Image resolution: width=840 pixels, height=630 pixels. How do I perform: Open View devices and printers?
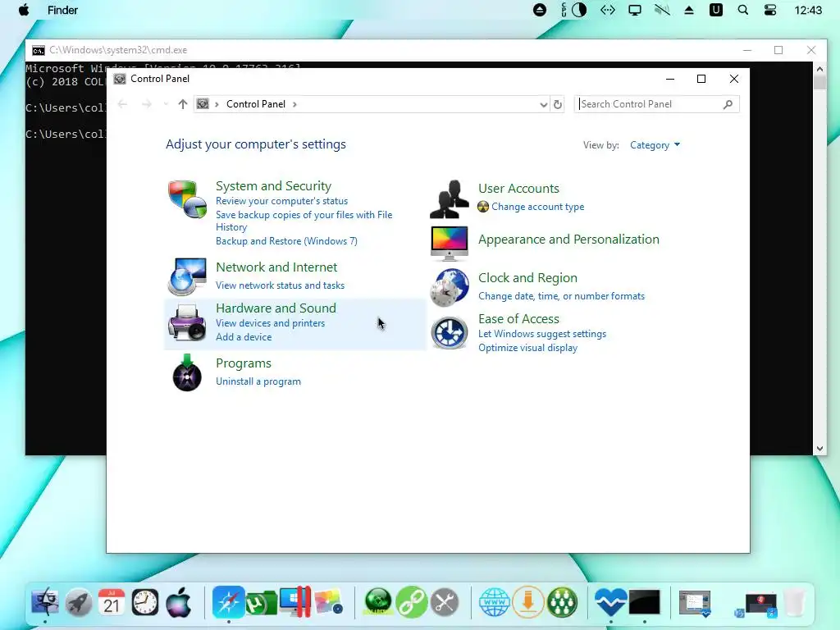coord(271,323)
